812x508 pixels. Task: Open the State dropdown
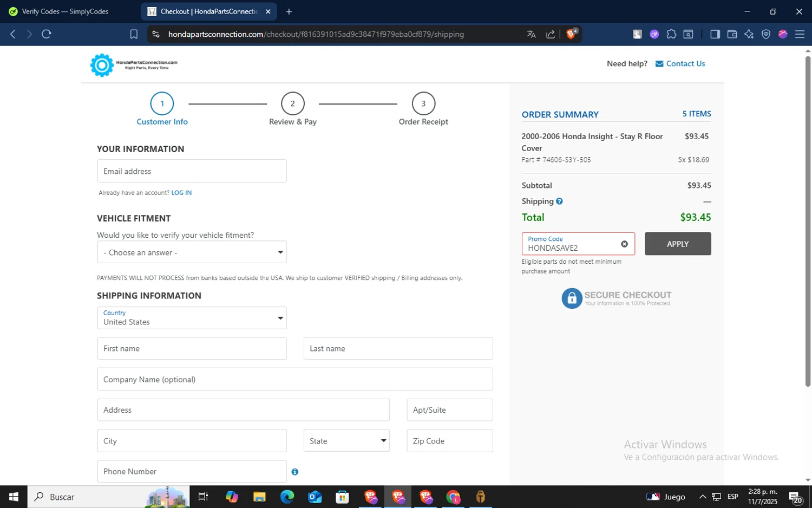346,441
